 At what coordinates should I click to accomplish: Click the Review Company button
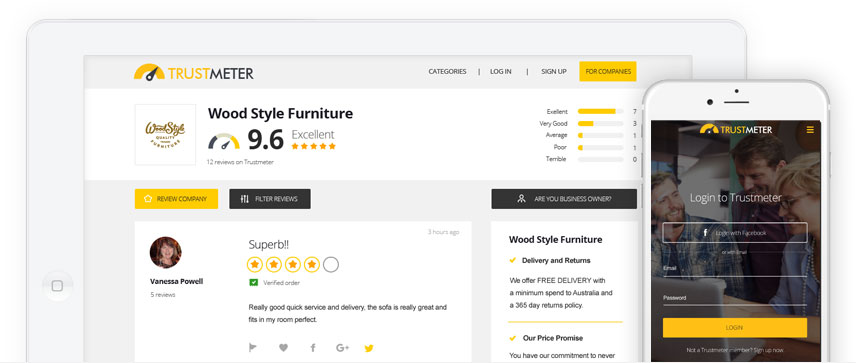coord(176,199)
